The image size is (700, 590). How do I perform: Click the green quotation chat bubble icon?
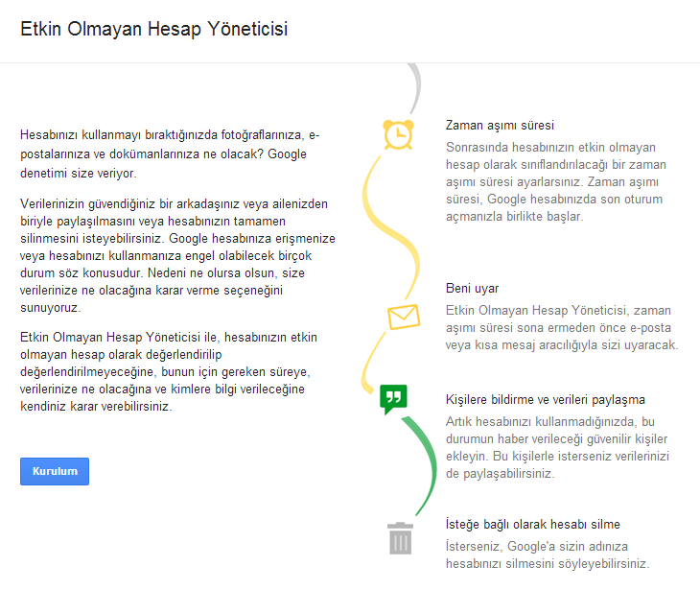pyautogui.click(x=393, y=398)
